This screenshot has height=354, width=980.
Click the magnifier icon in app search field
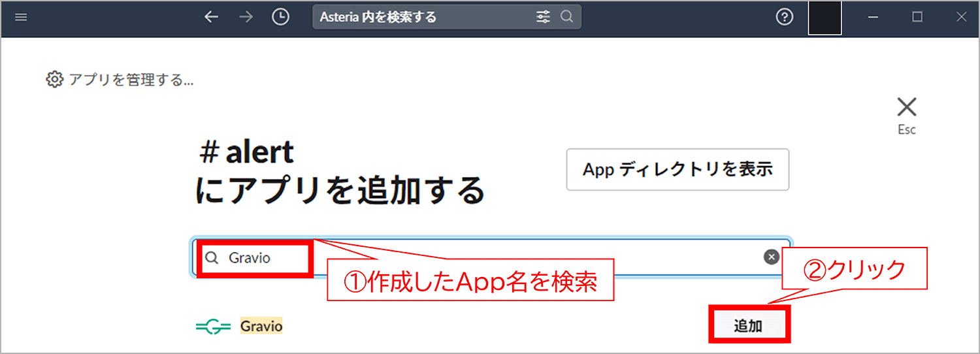[211, 258]
